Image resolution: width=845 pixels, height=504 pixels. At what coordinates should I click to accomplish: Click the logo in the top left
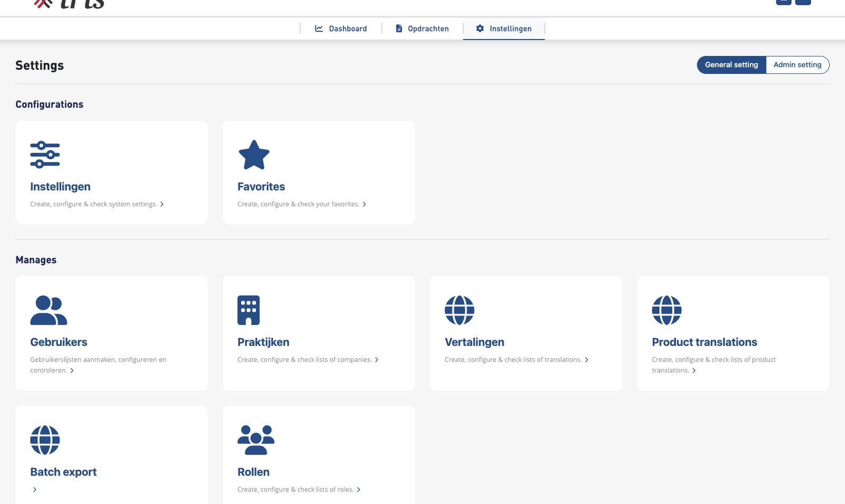point(69,4)
